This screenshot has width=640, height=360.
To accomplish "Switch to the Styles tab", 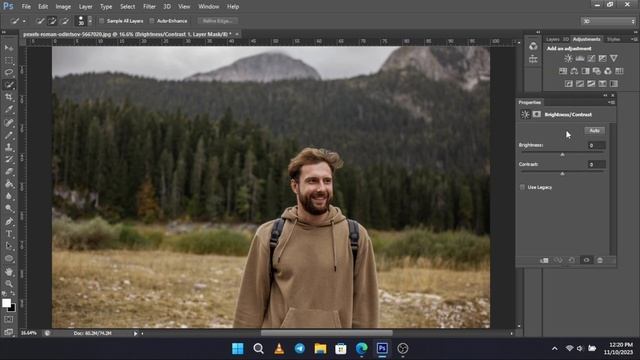I will click(x=613, y=39).
